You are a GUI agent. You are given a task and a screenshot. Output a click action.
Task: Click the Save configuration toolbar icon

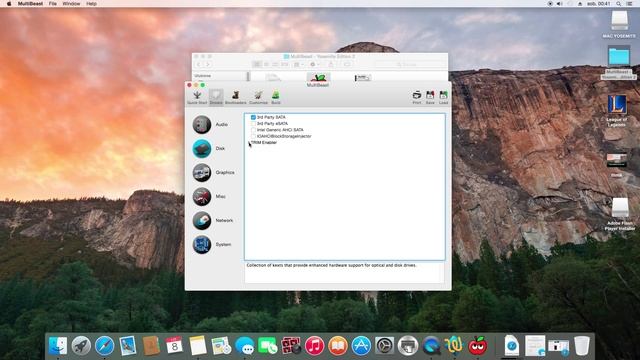click(x=430, y=97)
